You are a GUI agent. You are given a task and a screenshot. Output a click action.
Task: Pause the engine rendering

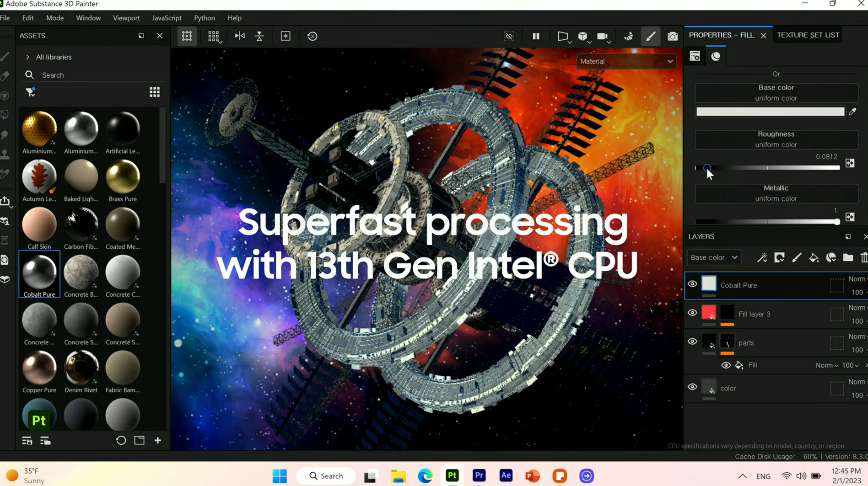click(536, 36)
